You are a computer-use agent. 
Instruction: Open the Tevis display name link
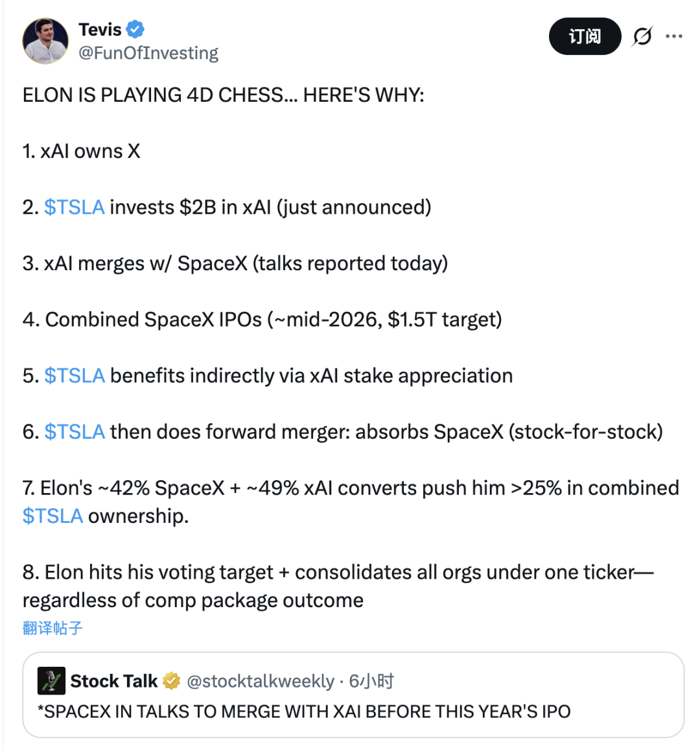(x=100, y=29)
